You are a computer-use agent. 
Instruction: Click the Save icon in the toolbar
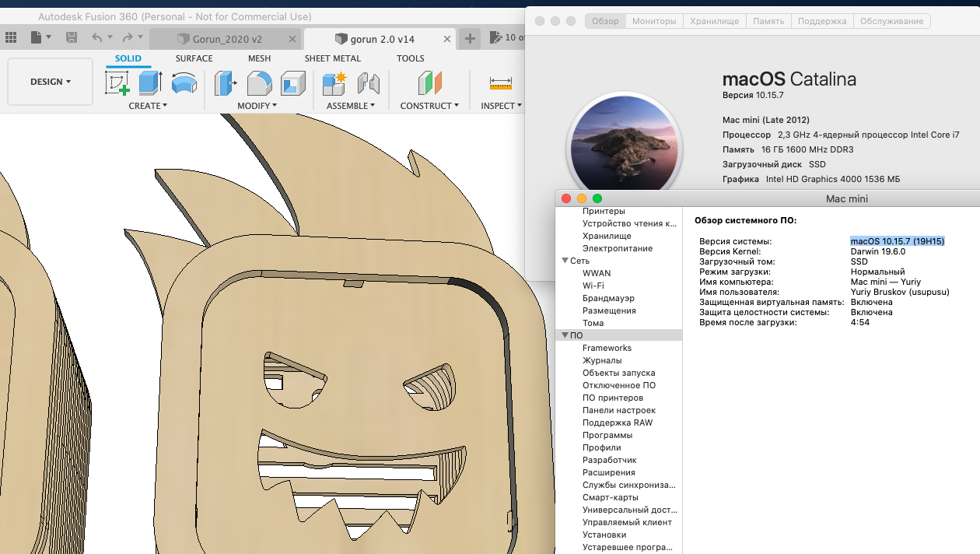pyautogui.click(x=72, y=37)
